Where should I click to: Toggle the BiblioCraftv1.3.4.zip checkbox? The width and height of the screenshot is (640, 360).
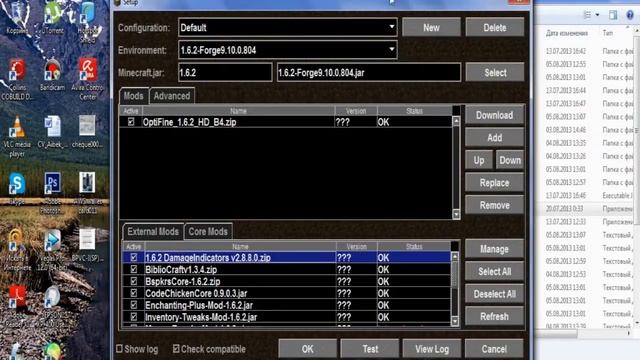pos(133,269)
